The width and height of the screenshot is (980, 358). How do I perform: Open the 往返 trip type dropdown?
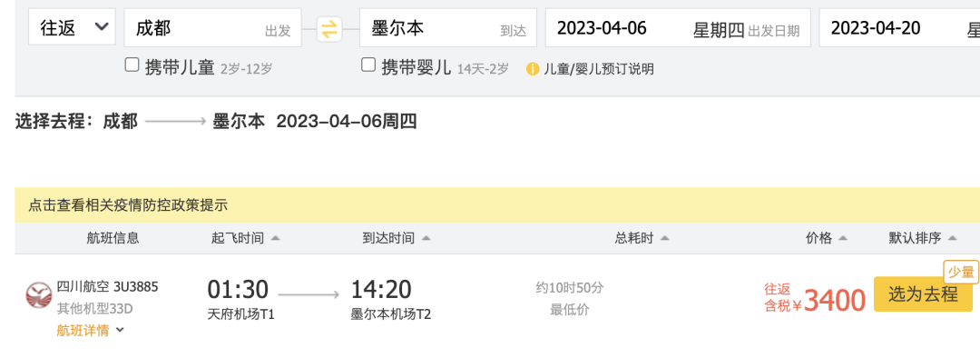pos(72,27)
